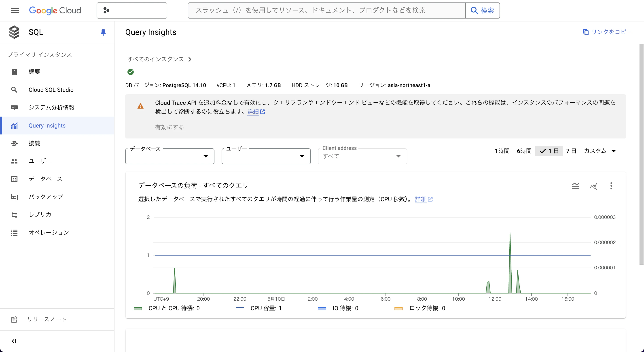The width and height of the screenshot is (644, 352).
Task: Click the 接続 connection icon
Action: coord(14,143)
